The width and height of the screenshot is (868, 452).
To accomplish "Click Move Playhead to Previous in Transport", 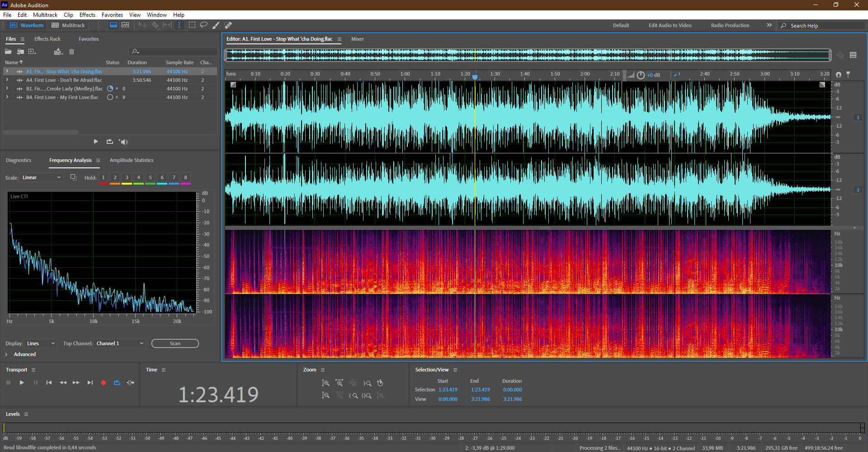I will point(49,383).
